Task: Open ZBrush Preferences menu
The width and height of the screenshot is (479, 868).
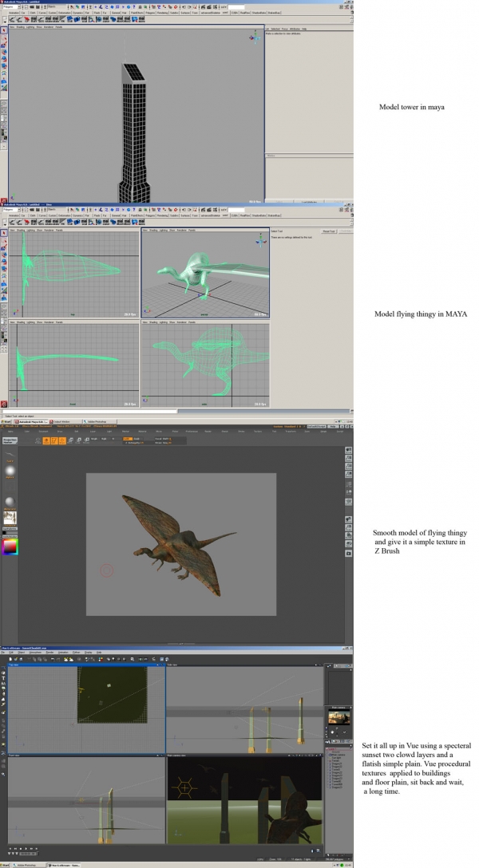Action: tap(192, 432)
